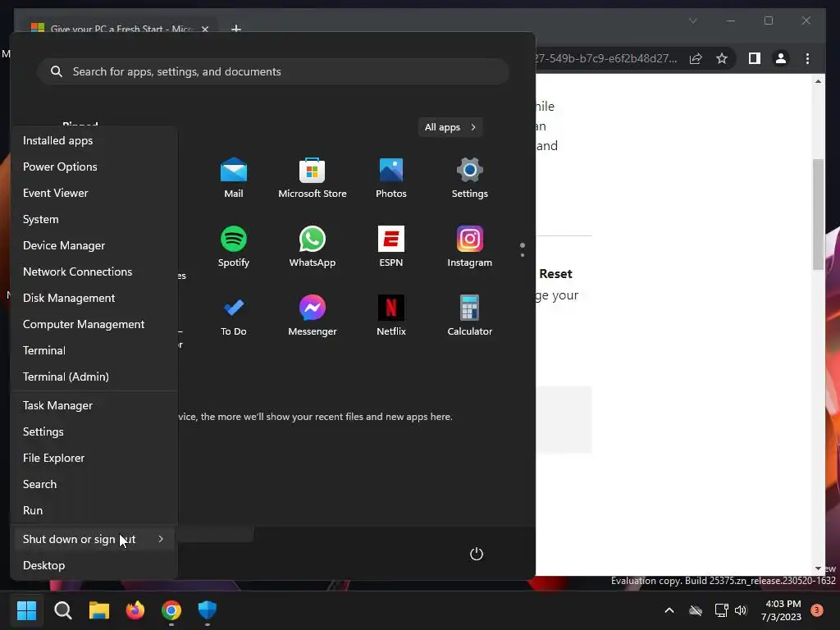Image resolution: width=840 pixels, height=630 pixels.
Task: Select File Explorer menu entry
Action: [94, 458]
